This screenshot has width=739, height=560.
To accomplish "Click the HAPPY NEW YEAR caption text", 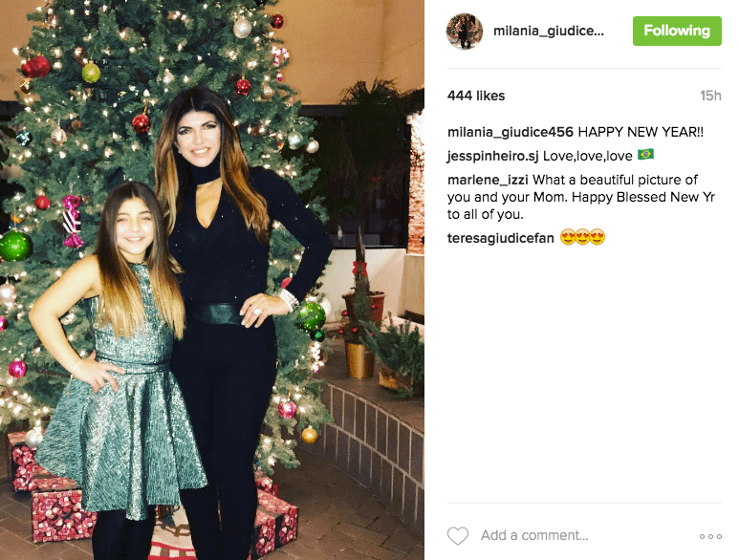I will point(641,132).
